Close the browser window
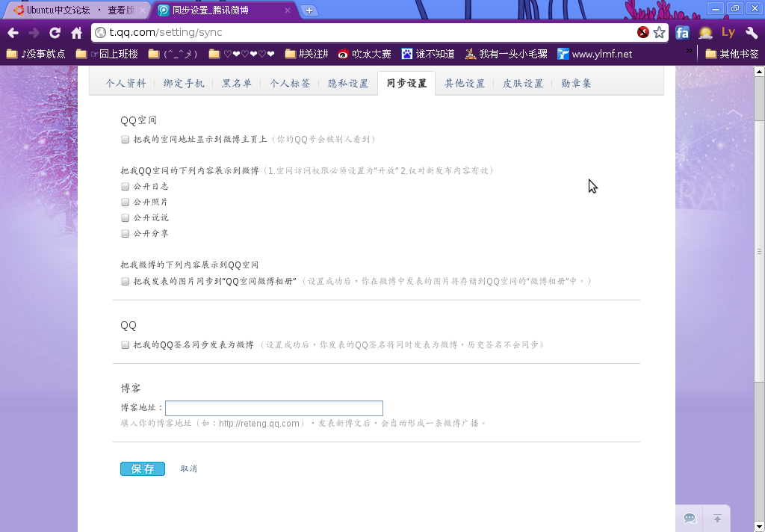 754,9
